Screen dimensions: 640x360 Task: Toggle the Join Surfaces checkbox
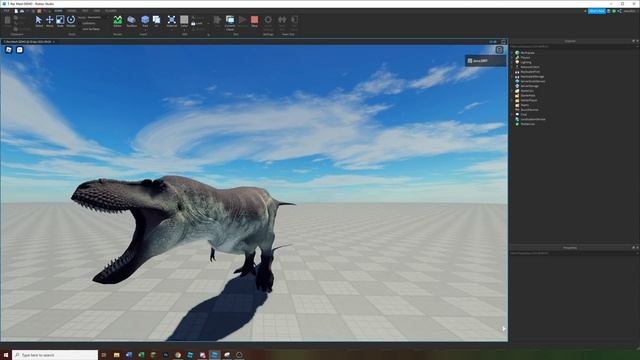point(91,29)
